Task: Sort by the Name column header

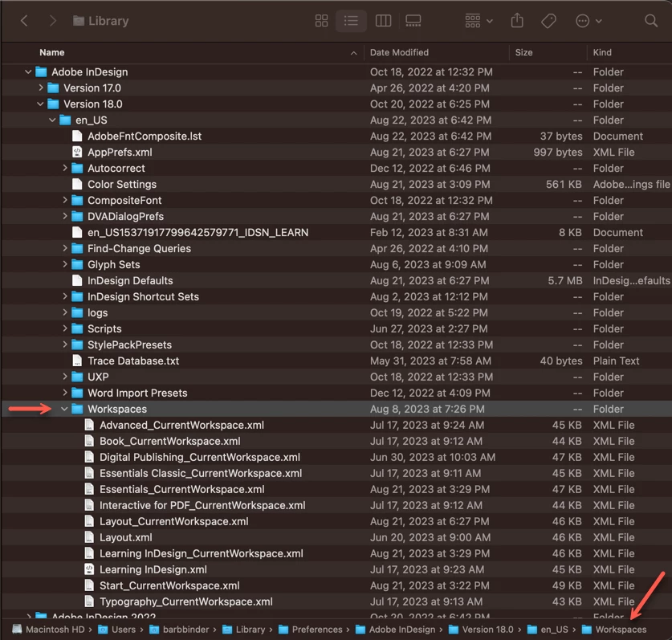Action: click(52, 52)
